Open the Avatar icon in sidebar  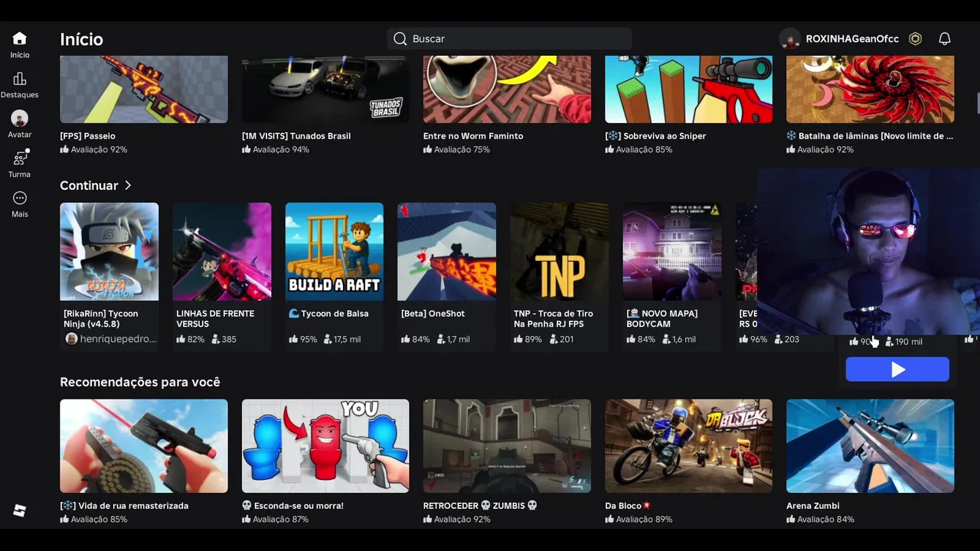(20, 119)
